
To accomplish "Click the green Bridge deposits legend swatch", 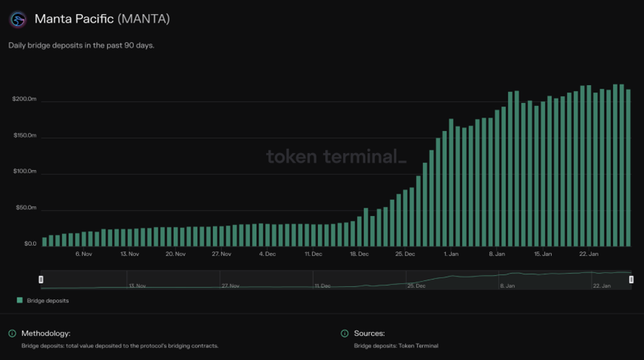I will pyautogui.click(x=20, y=300).
